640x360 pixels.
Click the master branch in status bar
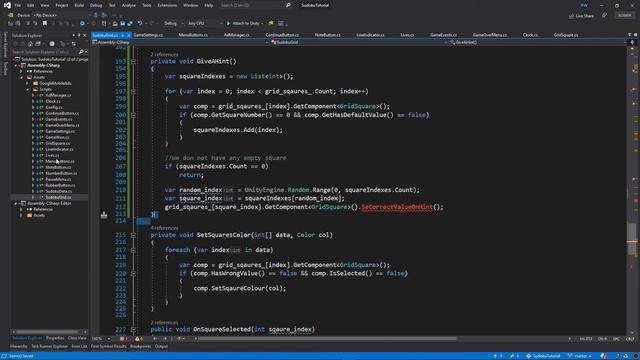[x=581, y=356]
